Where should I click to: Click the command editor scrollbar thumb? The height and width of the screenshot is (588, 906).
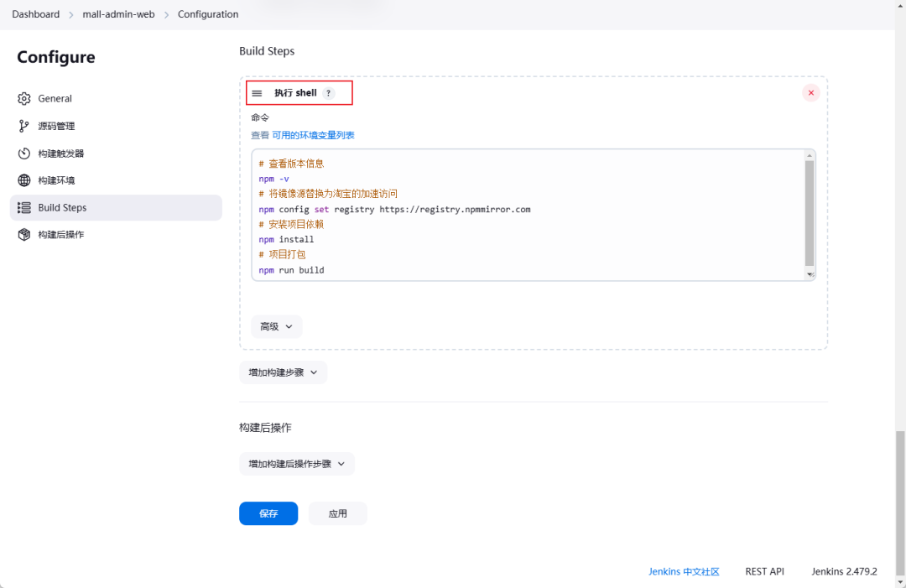(x=810, y=213)
